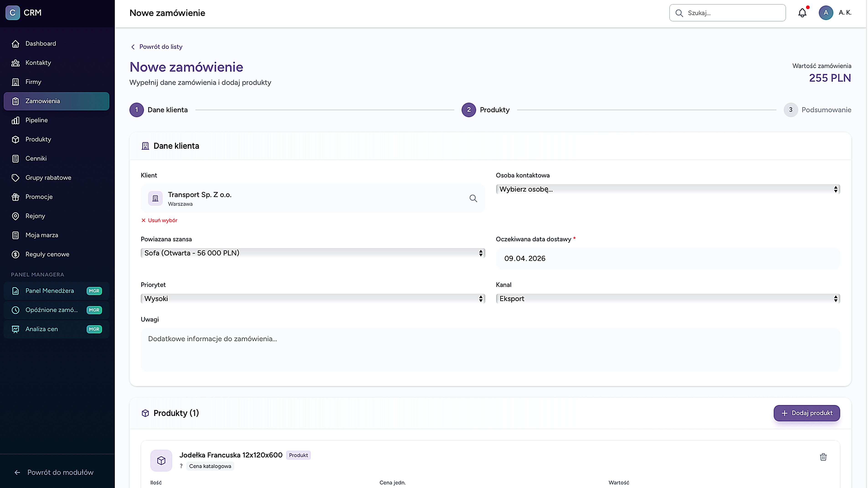
Task: Open the Powiazana szansa dropdown
Action: [x=313, y=253]
